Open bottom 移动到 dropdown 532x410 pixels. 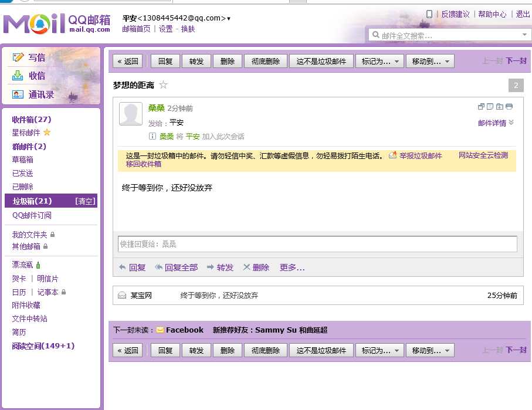[430, 350]
